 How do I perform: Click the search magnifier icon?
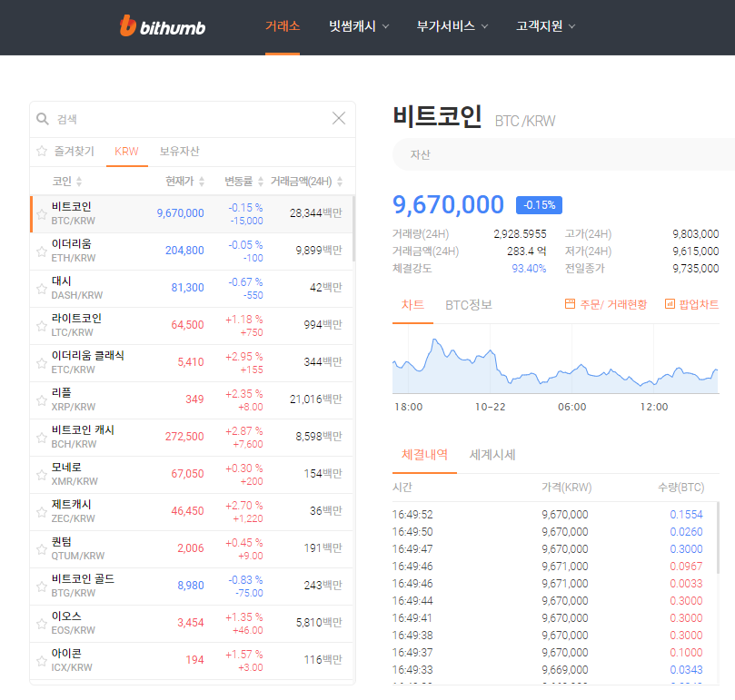[x=42, y=119]
